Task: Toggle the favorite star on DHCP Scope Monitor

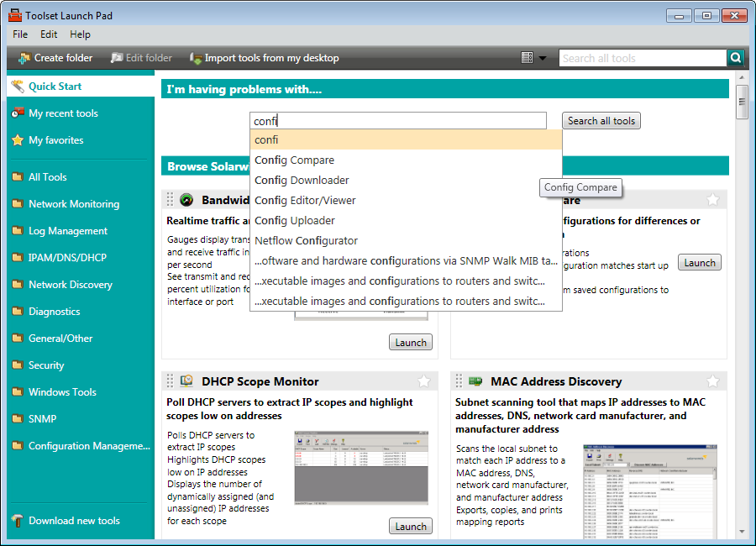Action: point(423,380)
